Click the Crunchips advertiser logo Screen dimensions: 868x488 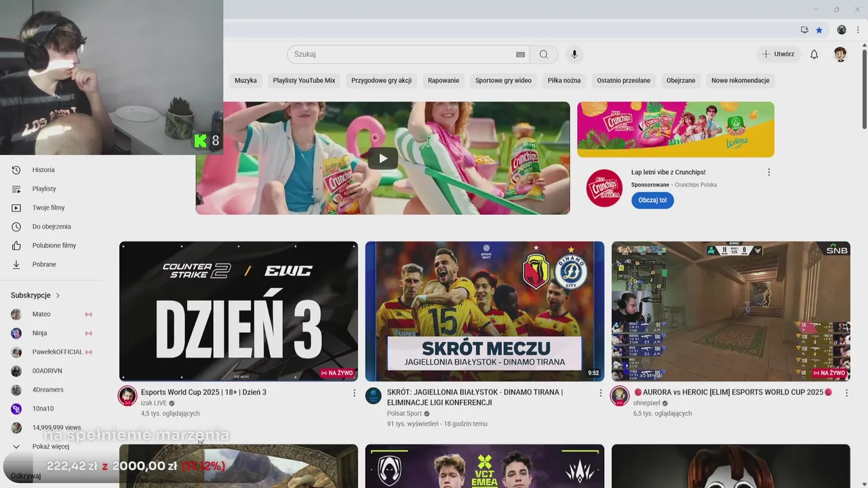(x=604, y=188)
